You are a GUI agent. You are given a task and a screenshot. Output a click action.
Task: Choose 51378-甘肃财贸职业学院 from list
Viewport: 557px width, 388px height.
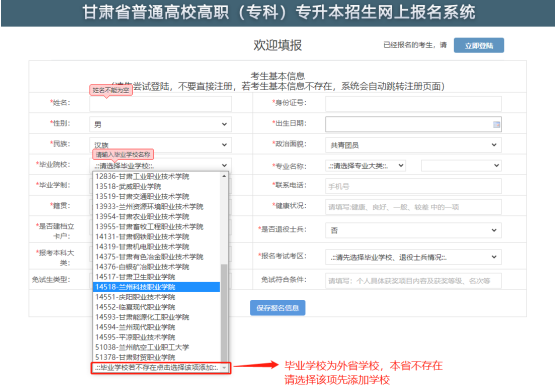(156, 357)
